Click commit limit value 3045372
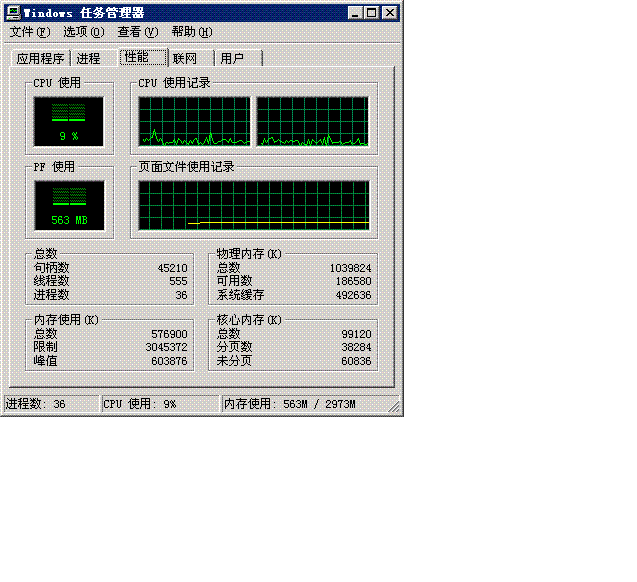Viewport: 637px width, 582px height. 167,347
